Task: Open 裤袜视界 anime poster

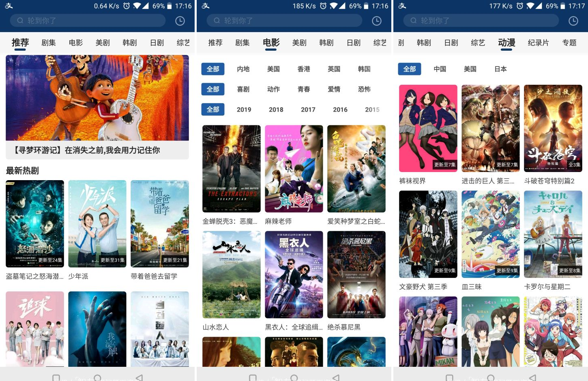Action: click(x=428, y=128)
